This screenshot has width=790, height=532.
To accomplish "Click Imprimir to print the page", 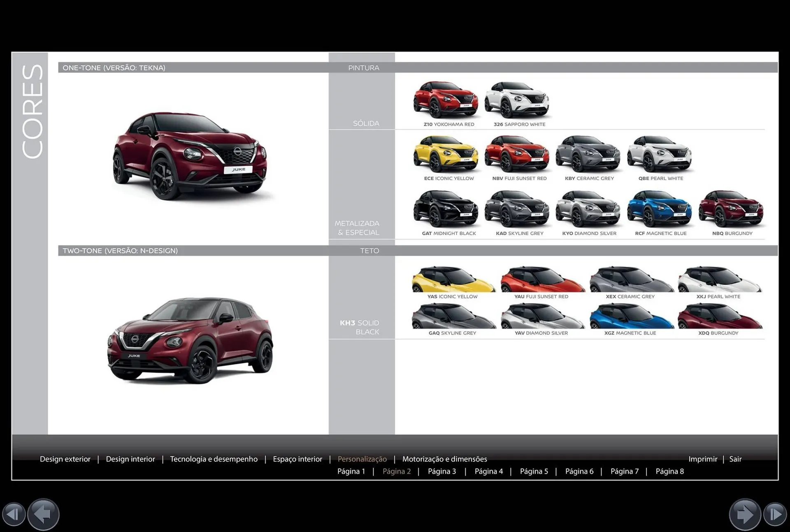I will tap(703, 459).
